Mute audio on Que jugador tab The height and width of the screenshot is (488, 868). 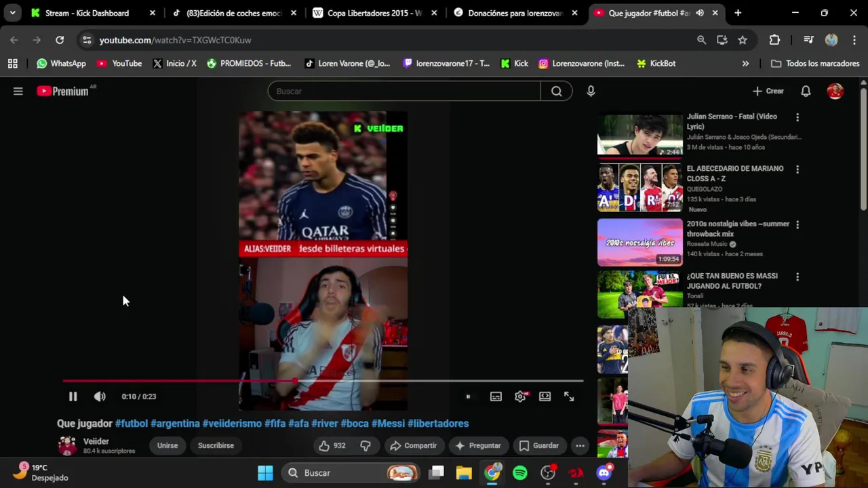click(x=700, y=13)
